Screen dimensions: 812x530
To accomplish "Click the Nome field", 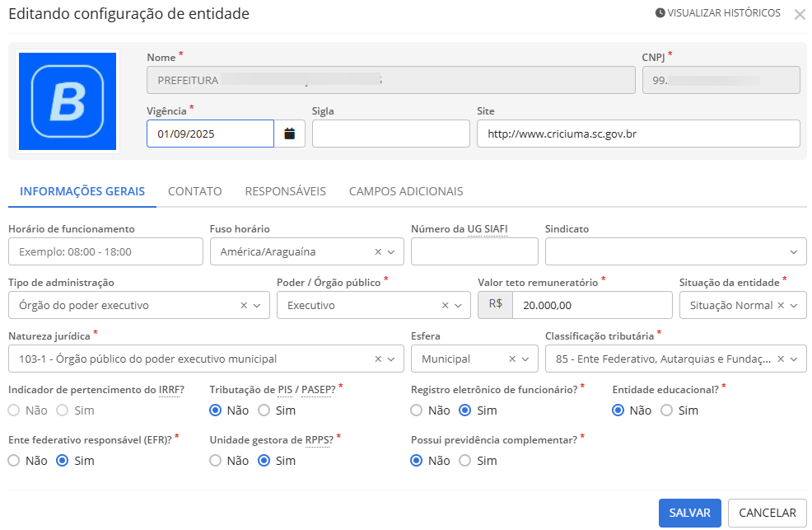I will (x=391, y=80).
